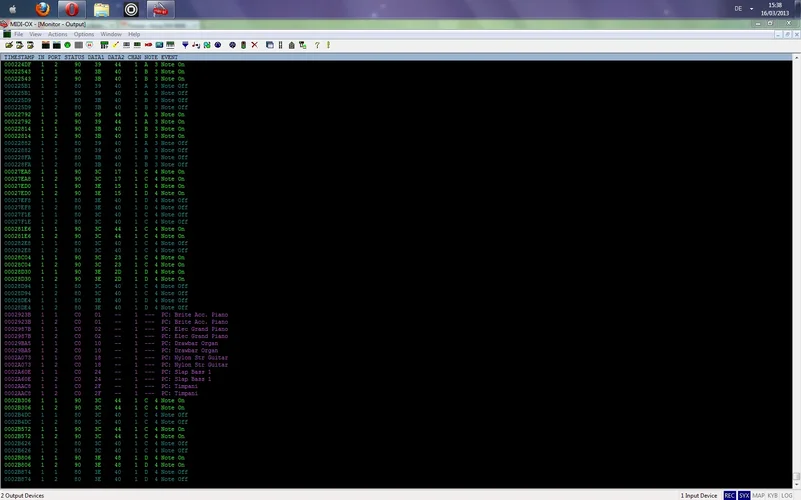Click the black window icon with orange title bar
This screenshot has height=500, width=801.
coord(45,45)
